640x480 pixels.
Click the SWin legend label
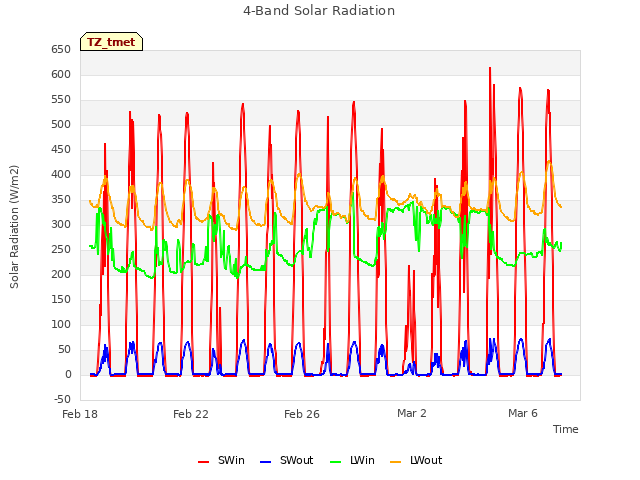pos(231,460)
